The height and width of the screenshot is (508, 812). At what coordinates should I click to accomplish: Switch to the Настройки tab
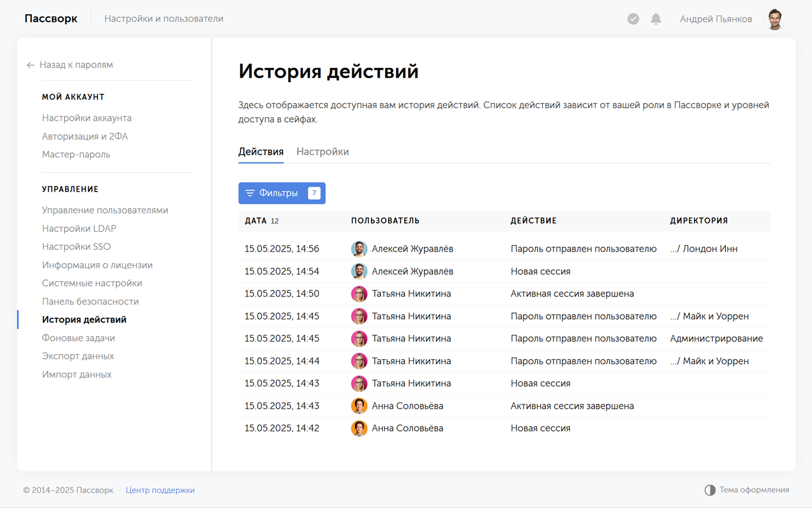click(322, 152)
